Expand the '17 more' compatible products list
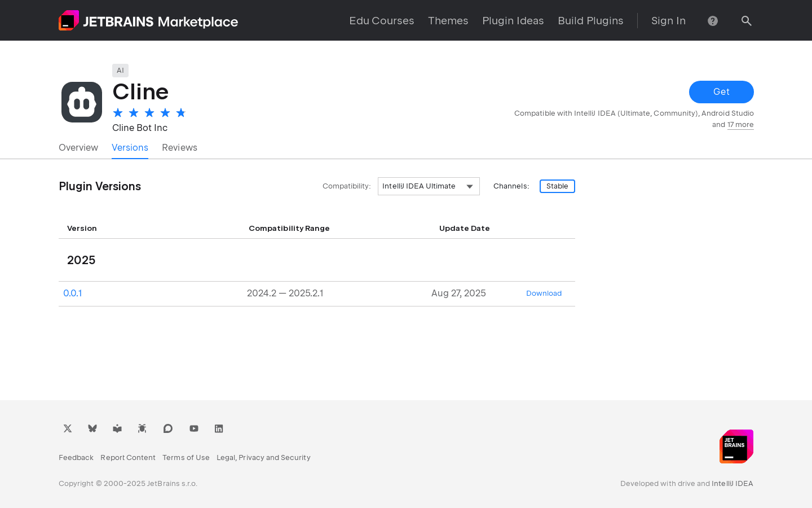The width and height of the screenshot is (812, 508). pos(740,125)
